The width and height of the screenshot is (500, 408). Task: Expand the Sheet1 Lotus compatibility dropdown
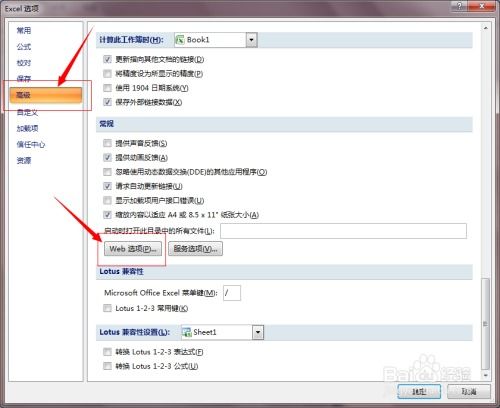(x=258, y=332)
